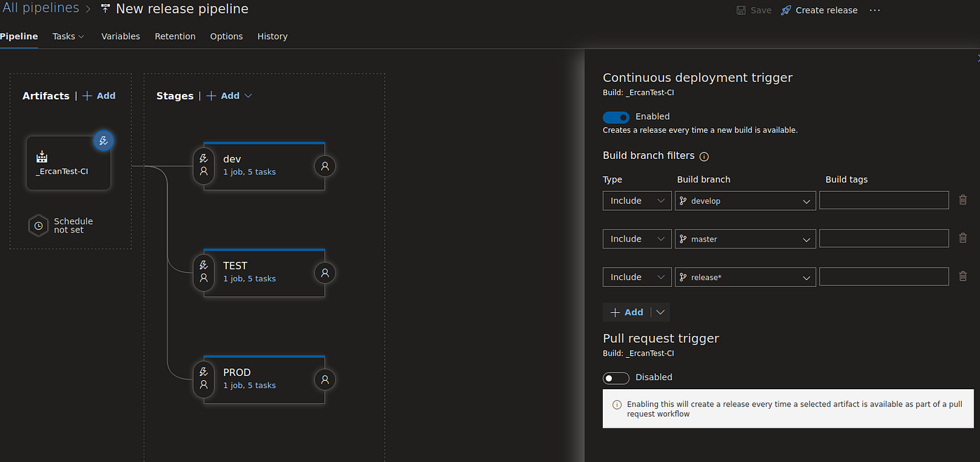Expand the master build branch dropdown
The image size is (980, 462).
click(x=745, y=239)
